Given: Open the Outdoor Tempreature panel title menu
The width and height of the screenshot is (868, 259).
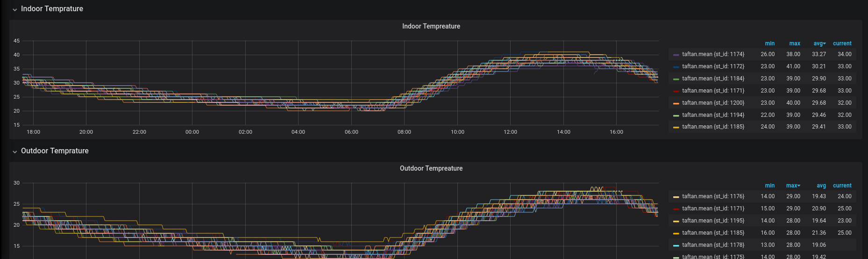Looking at the screenshot, I should pyautogui.click(x=431, y=168).
